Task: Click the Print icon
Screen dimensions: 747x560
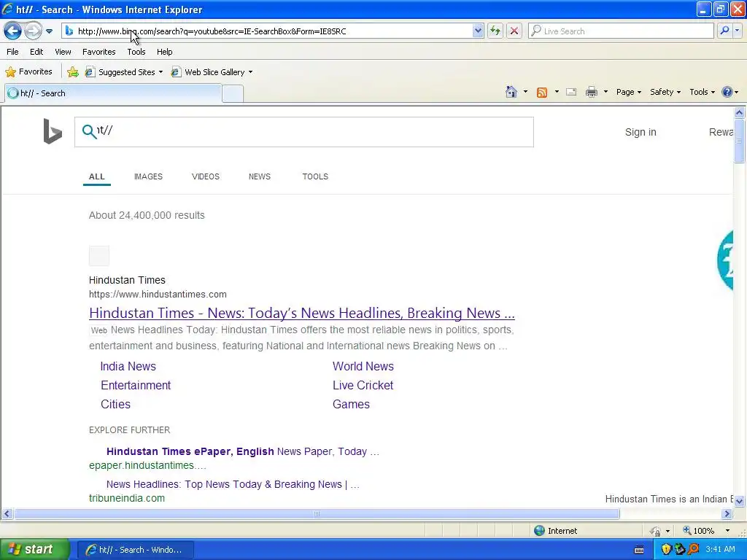Action: [591, 92]
